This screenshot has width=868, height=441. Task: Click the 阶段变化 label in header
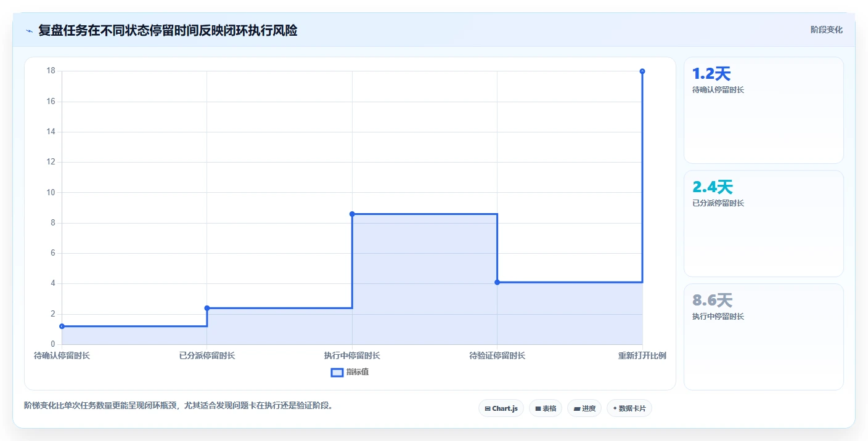tap(826, 30)
